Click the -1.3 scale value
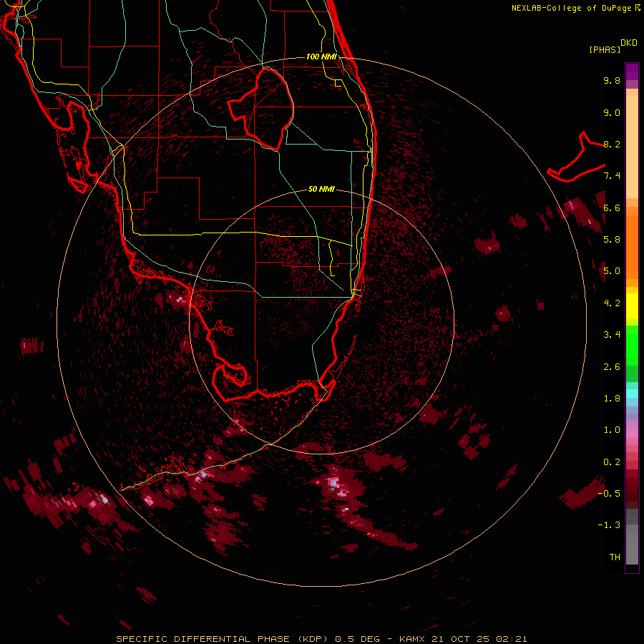The height and width of the screenshot is (644, 644). 609,525
